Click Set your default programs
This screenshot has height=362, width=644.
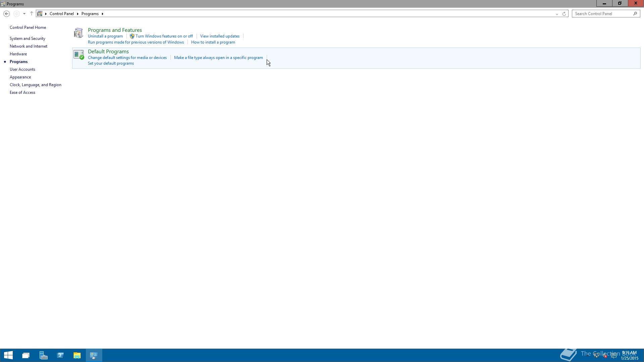111,63
